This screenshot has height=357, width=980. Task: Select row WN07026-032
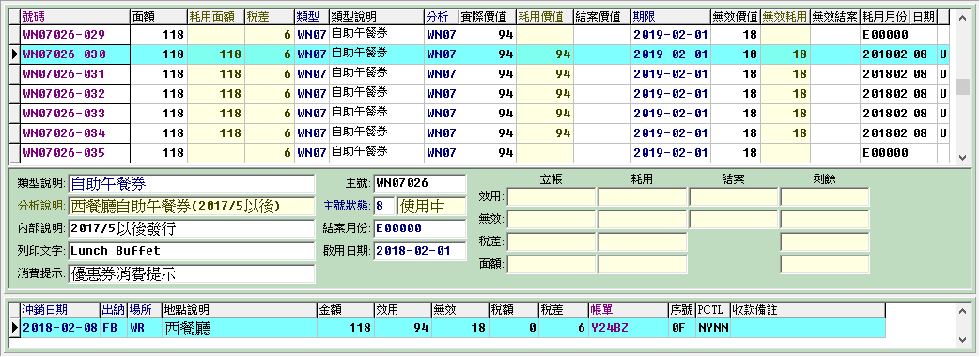(x=479, y=94)
